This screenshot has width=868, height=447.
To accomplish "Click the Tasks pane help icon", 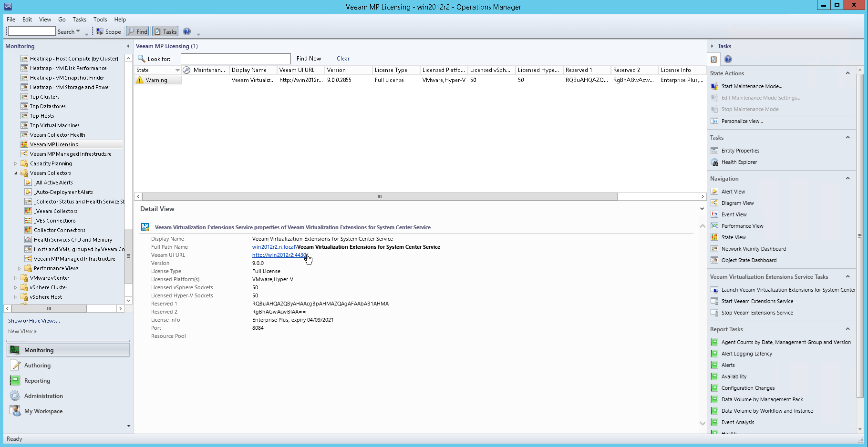I will [x=728, y=59].
